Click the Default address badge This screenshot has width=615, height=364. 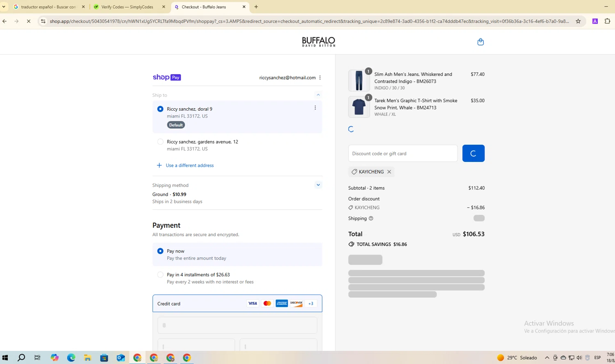[x=176, y=125]
